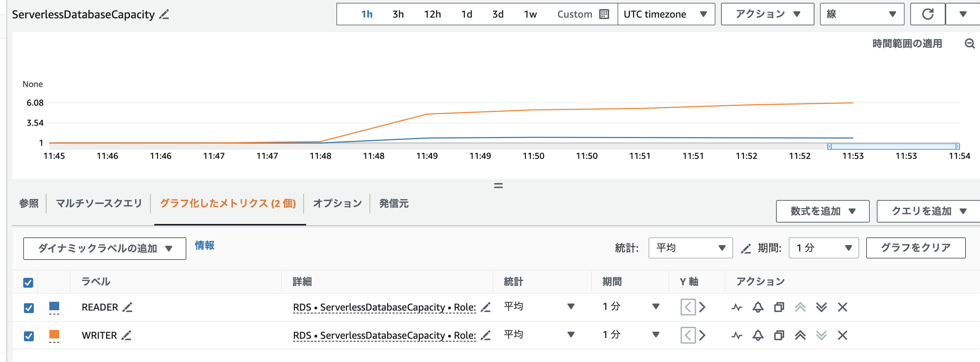This screenshot has width=980, height=362.
Task: Click the refresh graph icon
Action: click(927, 14)
